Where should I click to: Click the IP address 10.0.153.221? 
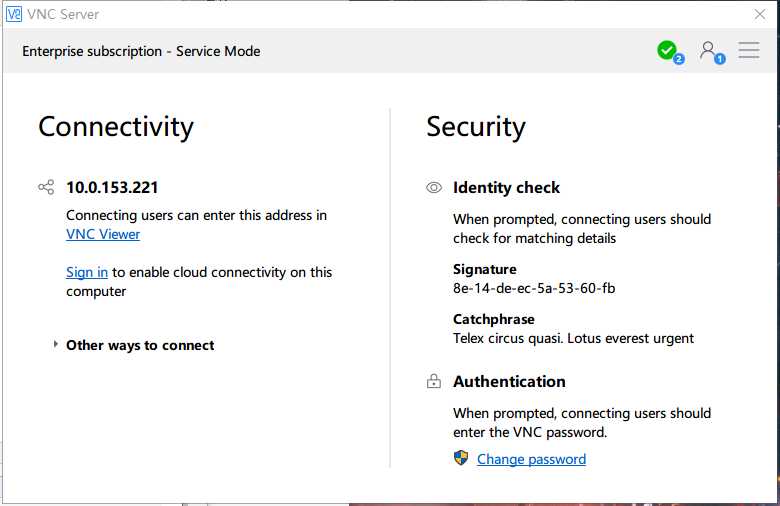pyautogui.click(x=112, y=187)
